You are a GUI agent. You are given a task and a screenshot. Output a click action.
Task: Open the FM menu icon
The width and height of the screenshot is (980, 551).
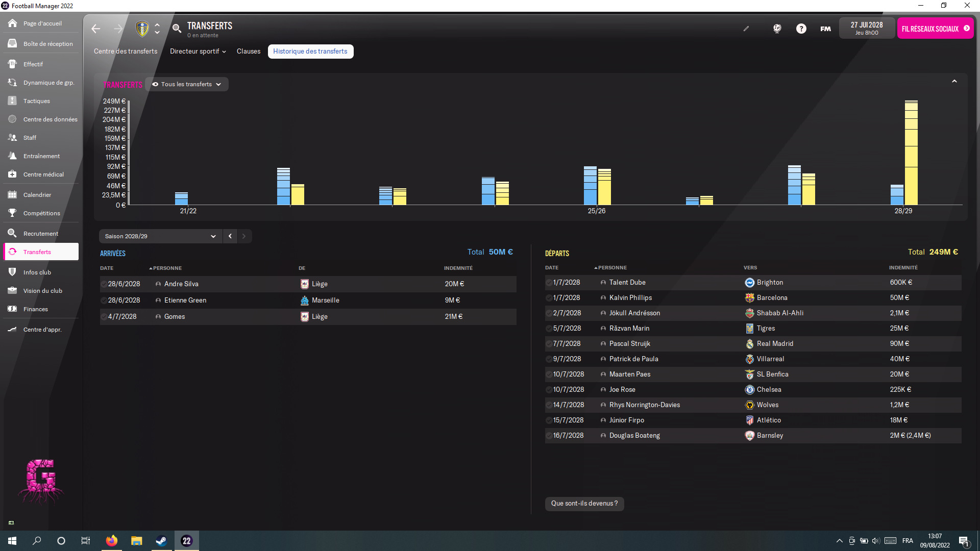coord(825,29)
